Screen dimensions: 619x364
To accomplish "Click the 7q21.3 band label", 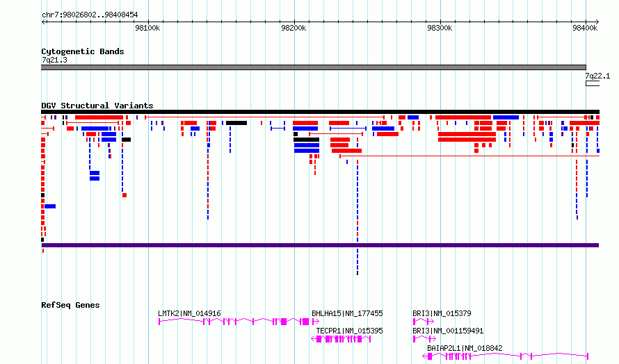I will tap(54, 60).
